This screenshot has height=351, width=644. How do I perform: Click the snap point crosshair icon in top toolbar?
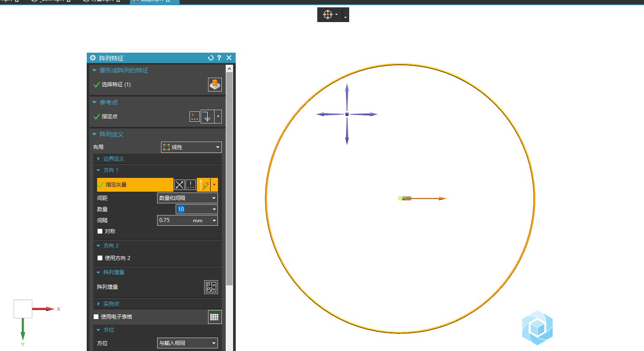click(328, 15)
